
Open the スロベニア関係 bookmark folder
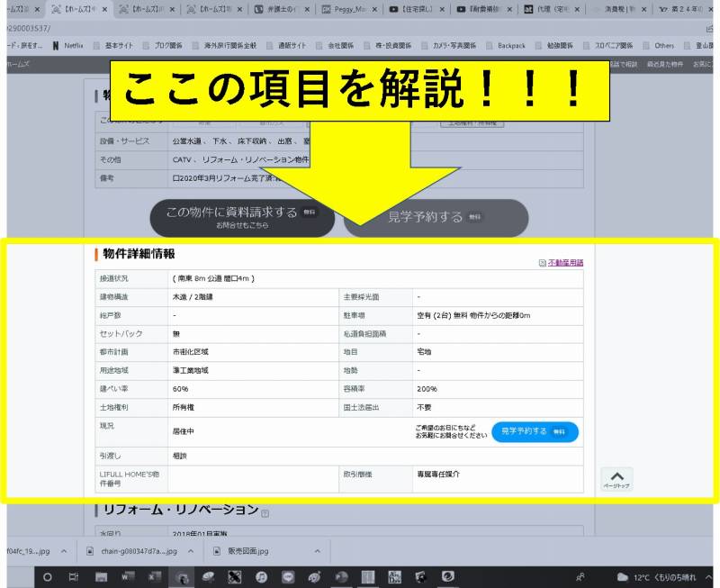[608, 46]
